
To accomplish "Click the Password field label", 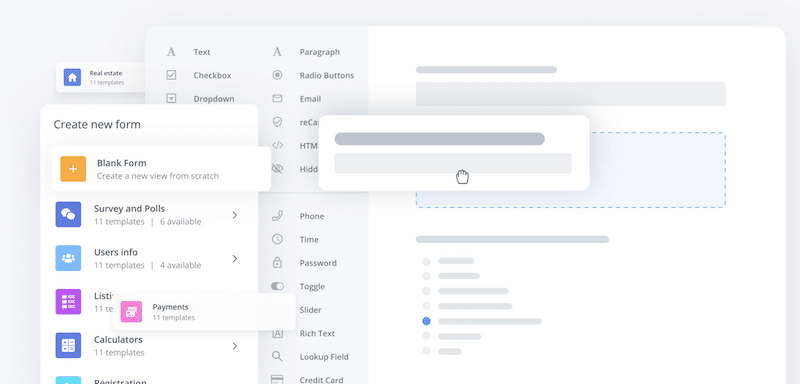I will [x=318, y=263].
